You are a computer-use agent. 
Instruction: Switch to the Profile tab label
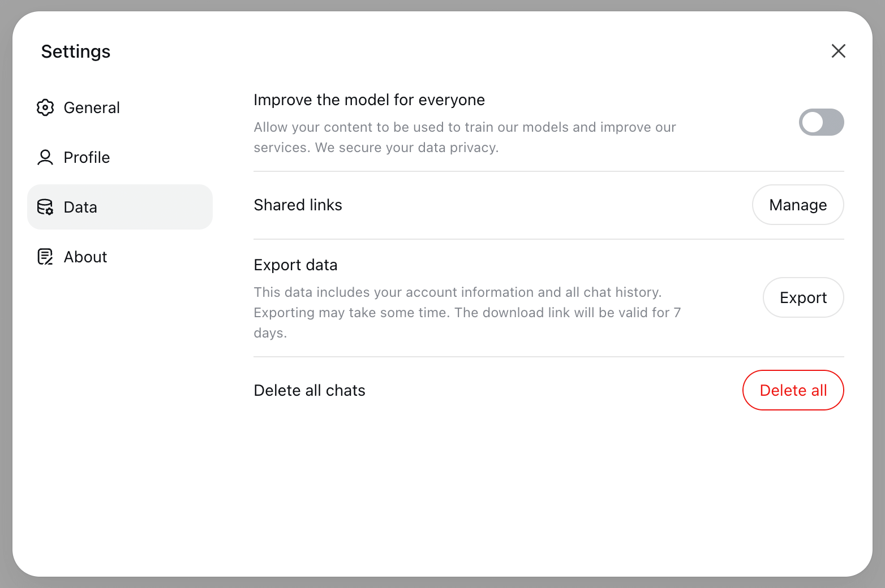tap(87, 157)
